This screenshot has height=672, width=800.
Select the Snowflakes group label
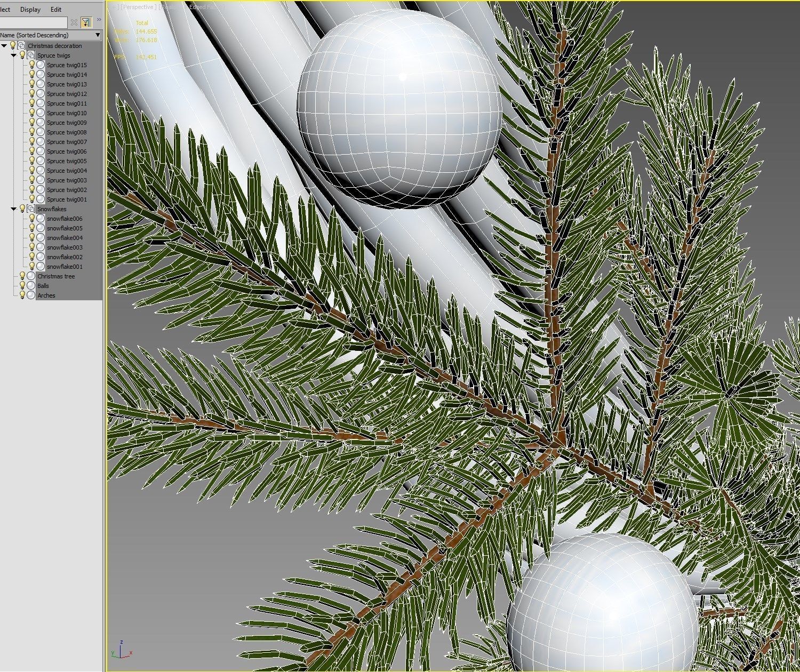pyautogui.click(x=52, y=209)
